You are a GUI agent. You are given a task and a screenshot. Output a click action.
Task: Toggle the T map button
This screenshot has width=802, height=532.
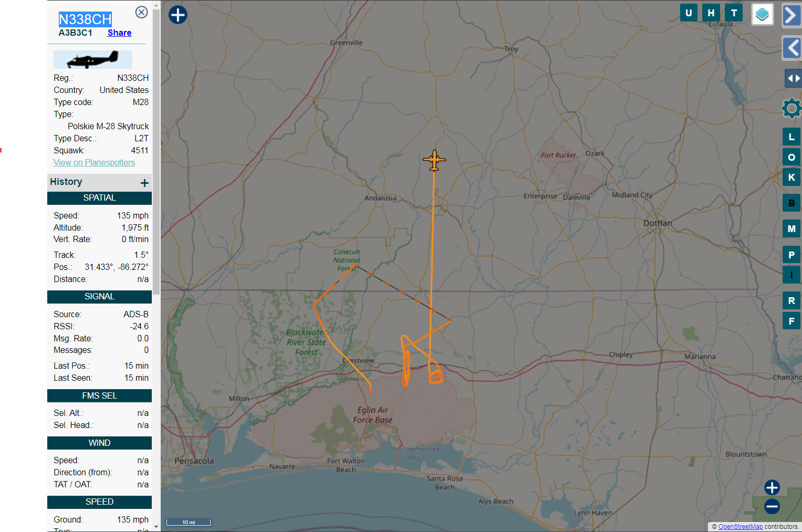tap(734, 13)
